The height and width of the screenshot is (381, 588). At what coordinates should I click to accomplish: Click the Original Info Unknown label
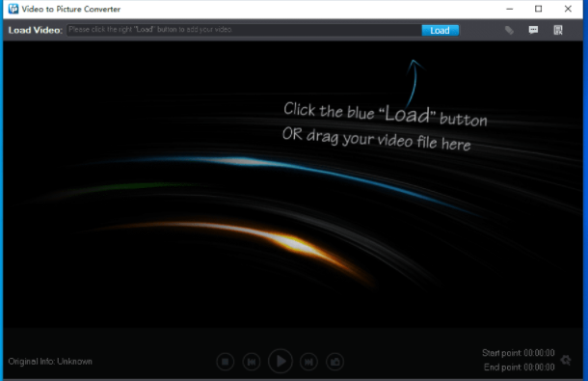50,362
